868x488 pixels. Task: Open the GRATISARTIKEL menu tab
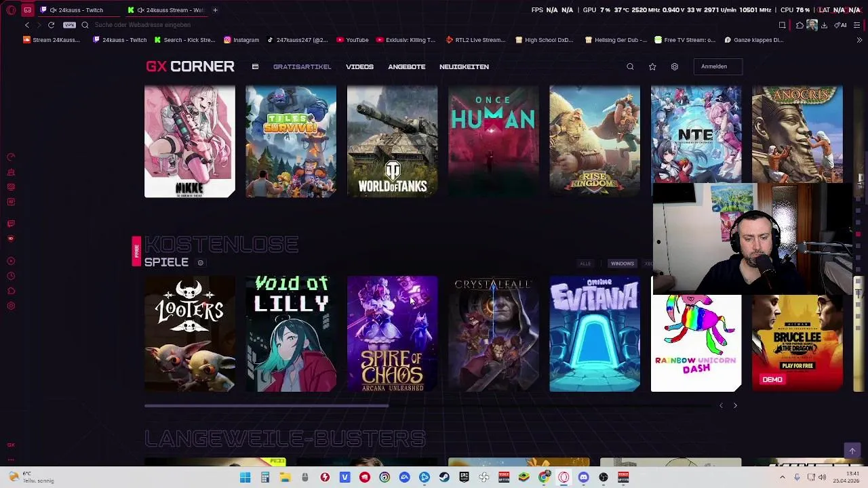pyautogui.click(x=302, y=66)
